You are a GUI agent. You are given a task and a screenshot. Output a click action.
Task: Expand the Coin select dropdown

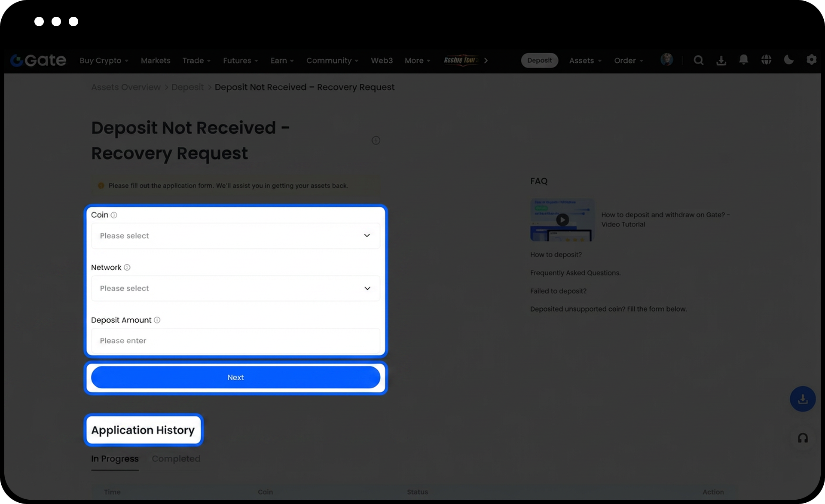[x=235, y=235]
